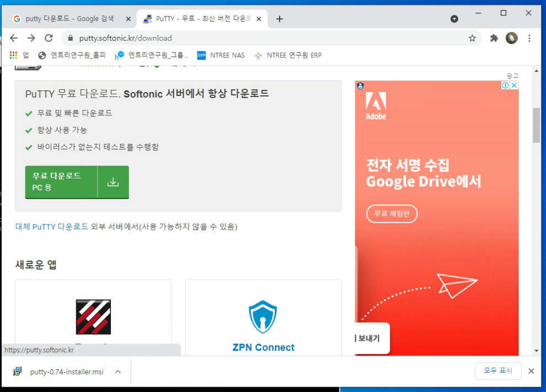The height and width of the screenshot is (392, 546).
Task: Open the ZPN Connect app title
Action: tap(263, 347)
